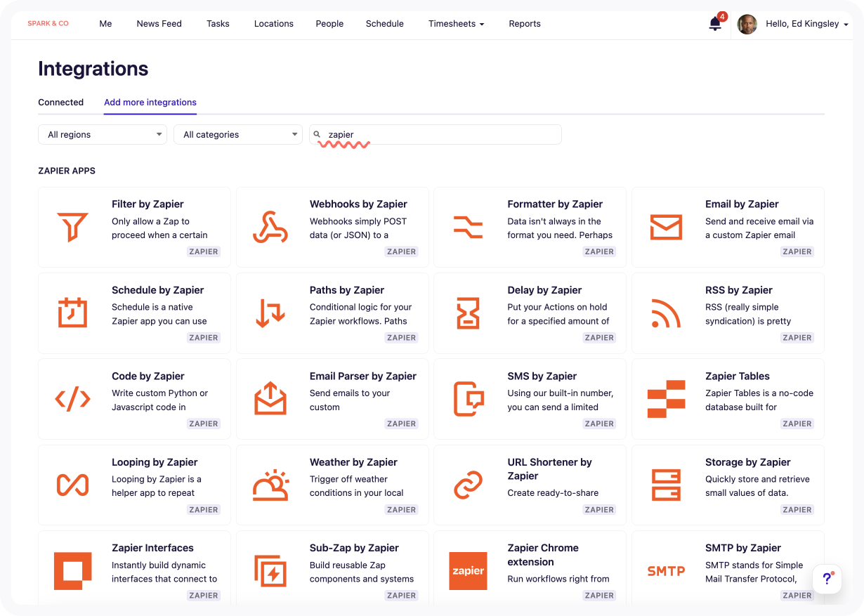Screen dimensions: 864x616
Task: Click 'Build reusable Zap' description text
Action: click(348, 565)
